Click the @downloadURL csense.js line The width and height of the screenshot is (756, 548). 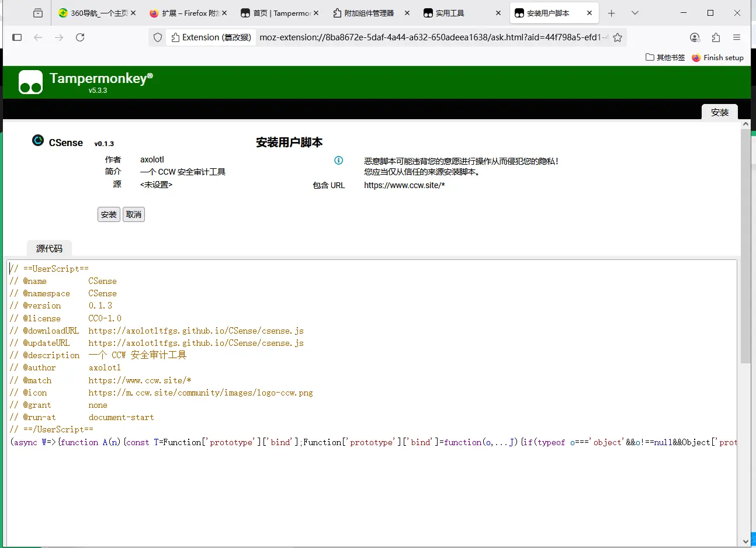tap(157, 331)
